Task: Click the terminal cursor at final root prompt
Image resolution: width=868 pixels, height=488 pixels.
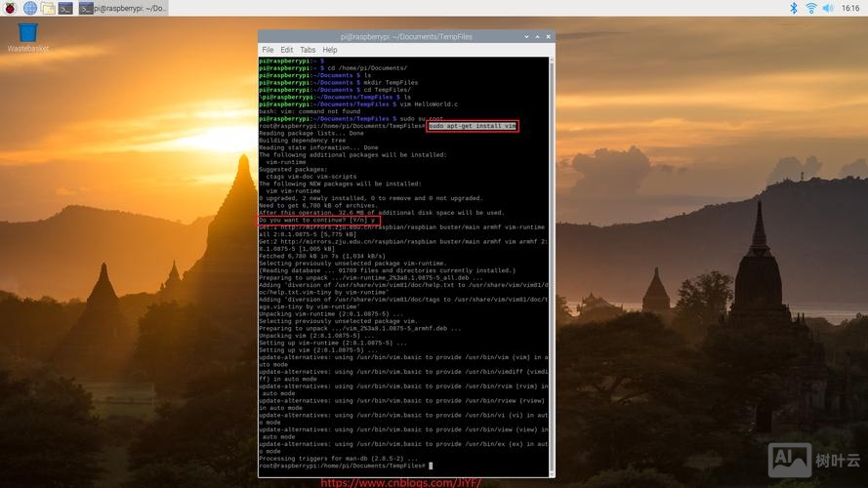Action: (x=431, y=466)
